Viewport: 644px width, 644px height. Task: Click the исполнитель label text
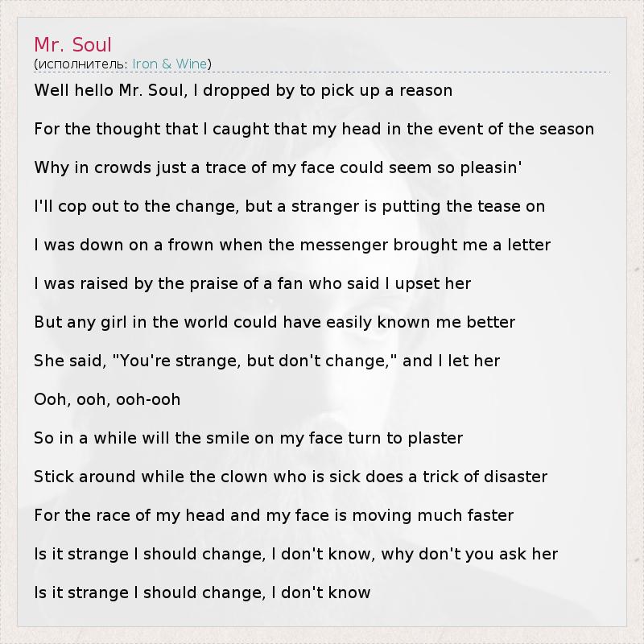pos(83,64)
